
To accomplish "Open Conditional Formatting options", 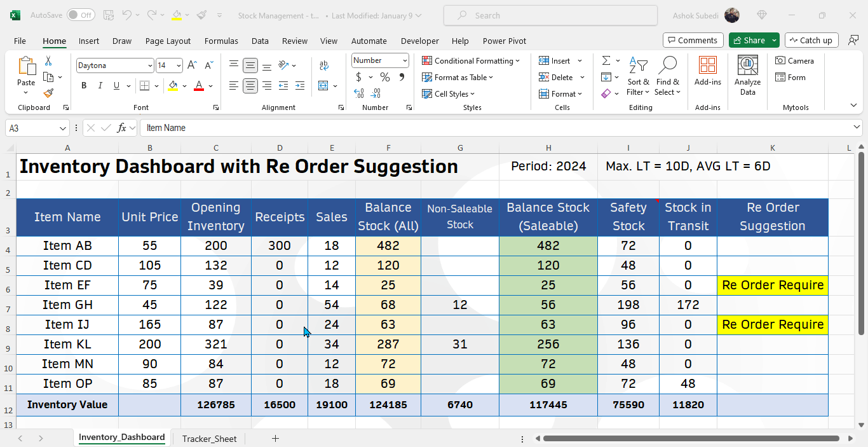I will tap(471, 60).
